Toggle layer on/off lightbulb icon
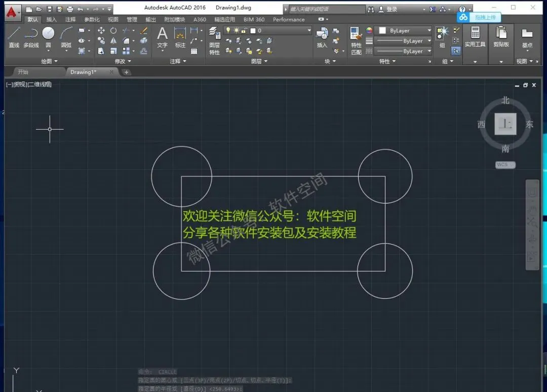 point(228,31)
